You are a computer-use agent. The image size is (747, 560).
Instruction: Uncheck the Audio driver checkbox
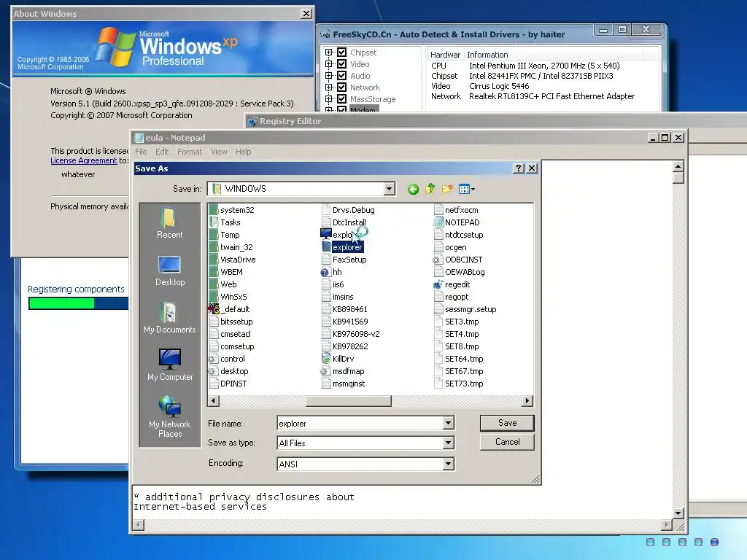click(341, 75)
